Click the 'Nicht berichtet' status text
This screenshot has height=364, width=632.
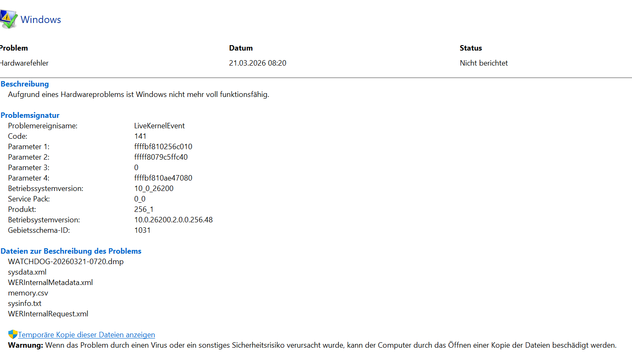click(x=484, y=63)
